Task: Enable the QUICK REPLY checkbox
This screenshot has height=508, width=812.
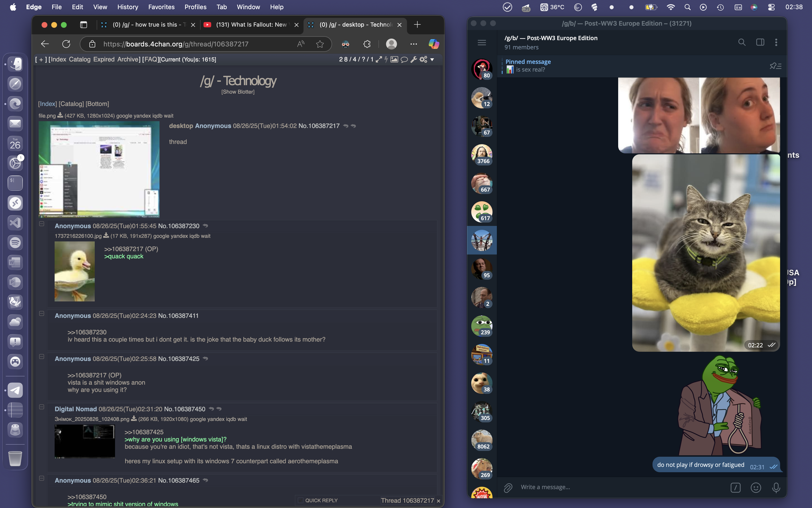Action: click(301, 500)
